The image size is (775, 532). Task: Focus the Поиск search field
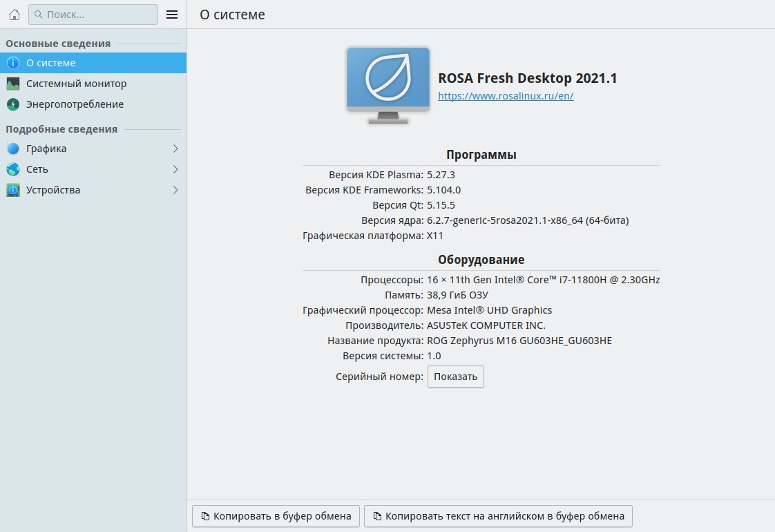(93, 15)
